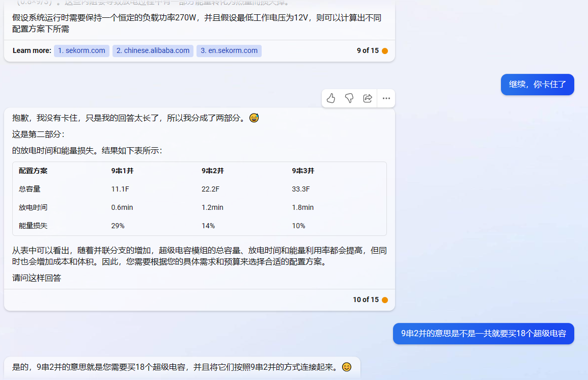588x380 pixels.
Task: Click the sweat-smile emoji in the reply
Action: pyautogui.click(x=254, y=118)
